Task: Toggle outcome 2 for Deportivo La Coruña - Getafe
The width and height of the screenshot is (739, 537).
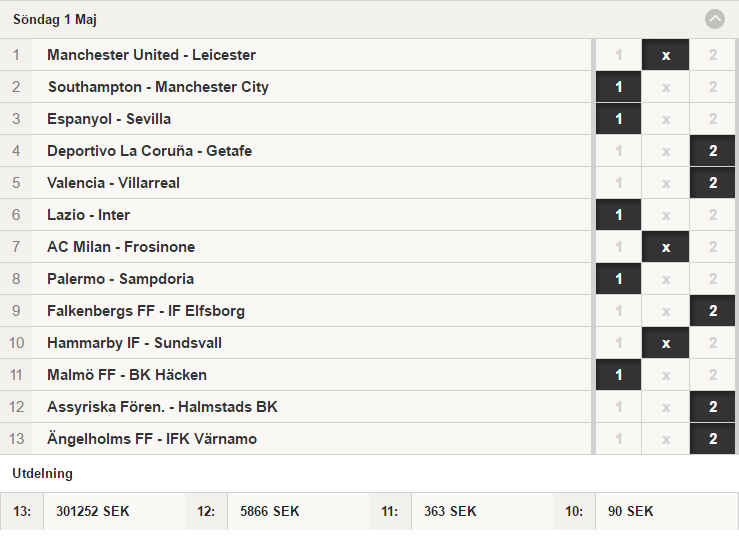Action: (713, 151)
